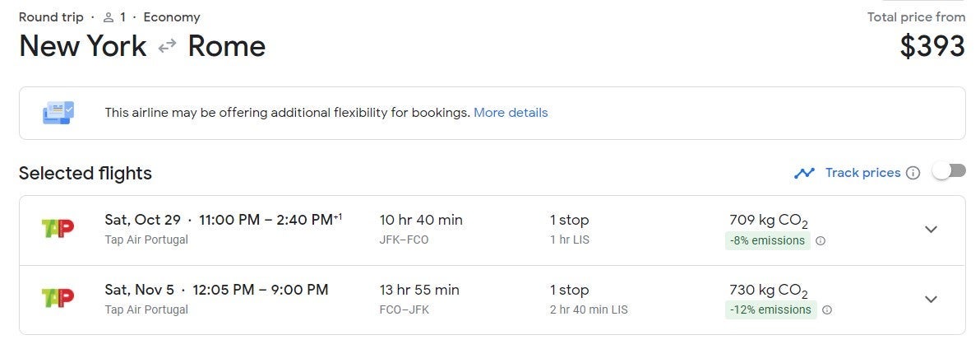Click the Track prices trend line icon

pyautogui.click(x=804, y=173)
